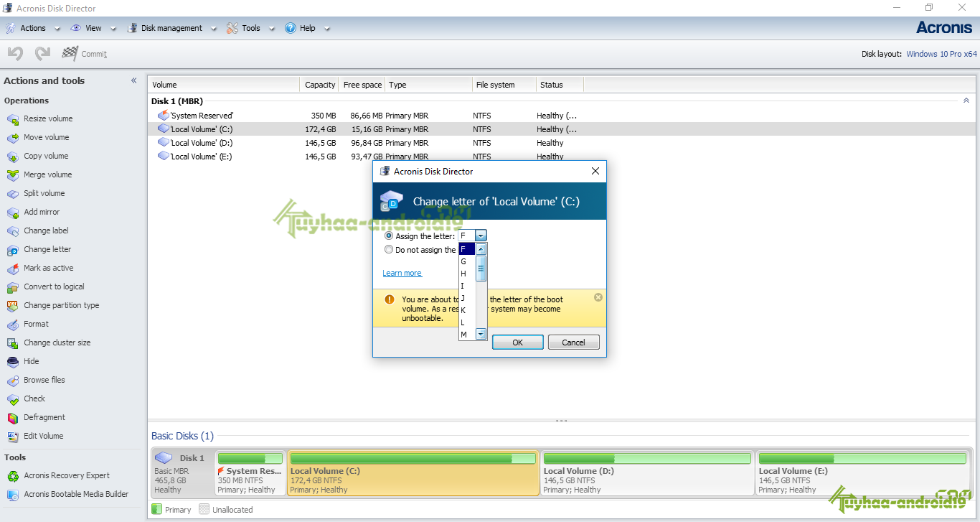980x522 pixels.
Task: Click the Capacity column header
Action: pyautogui.click(x=320, y=85)
